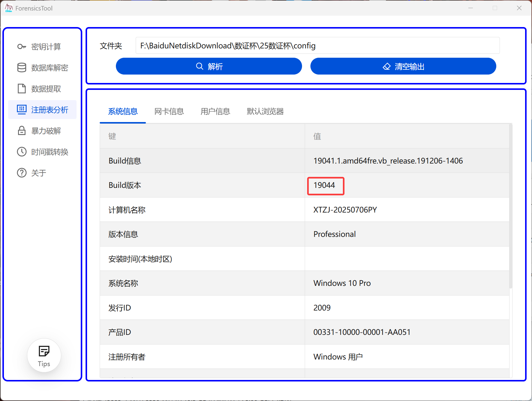The width and height of the screenshot is (532, 401).
Task: Click the 文件夹 label
Action: 111,46
